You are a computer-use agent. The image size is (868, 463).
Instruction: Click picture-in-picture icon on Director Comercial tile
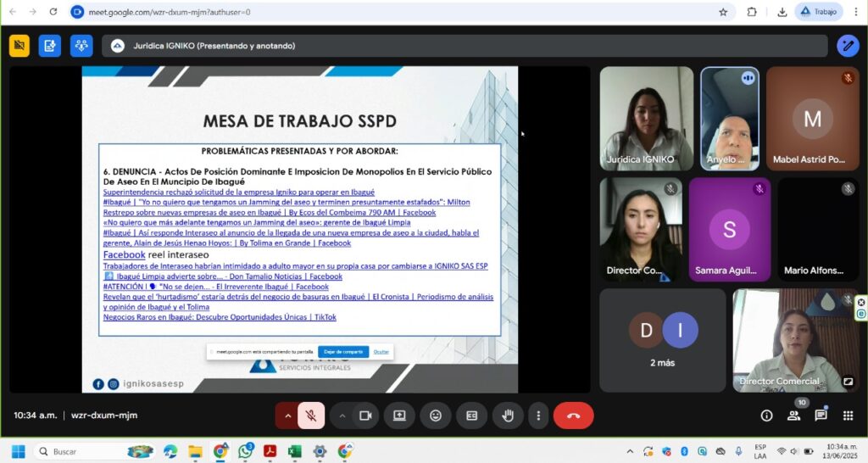tap(848, 381)
